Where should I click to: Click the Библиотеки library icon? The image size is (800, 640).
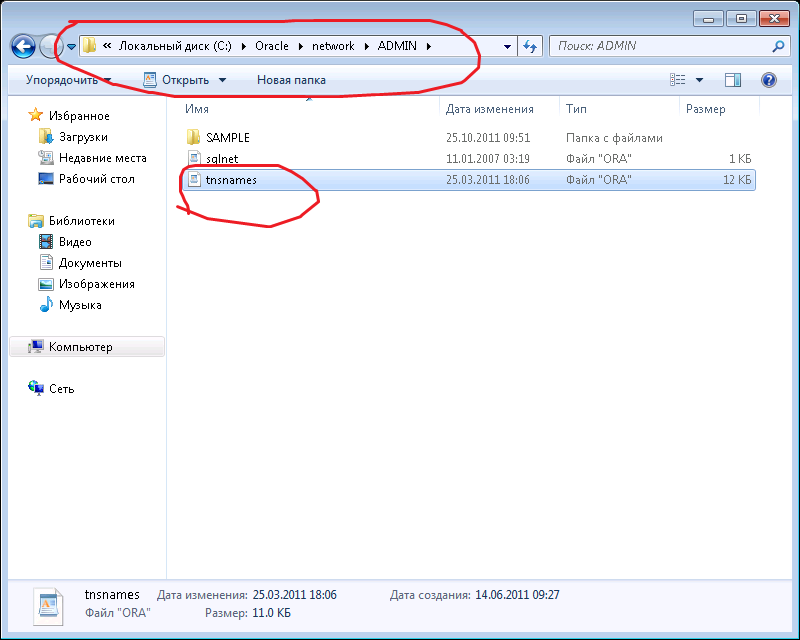36,221
